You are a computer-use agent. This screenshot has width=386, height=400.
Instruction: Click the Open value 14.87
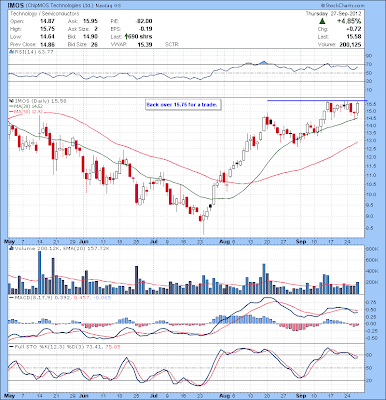click(x=48, y=21)
